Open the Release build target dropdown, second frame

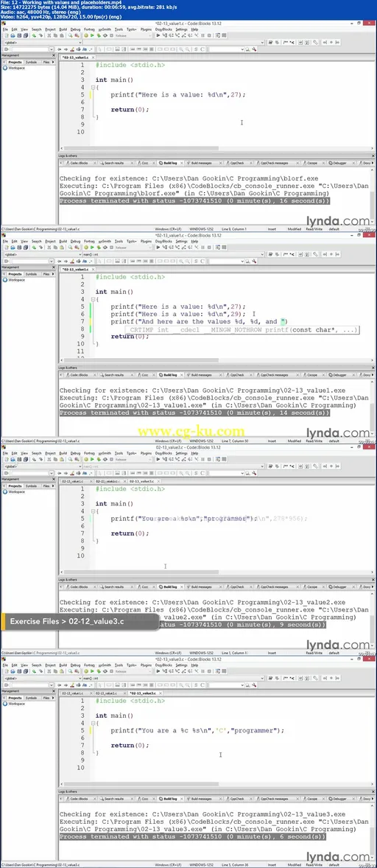[133, 248]
